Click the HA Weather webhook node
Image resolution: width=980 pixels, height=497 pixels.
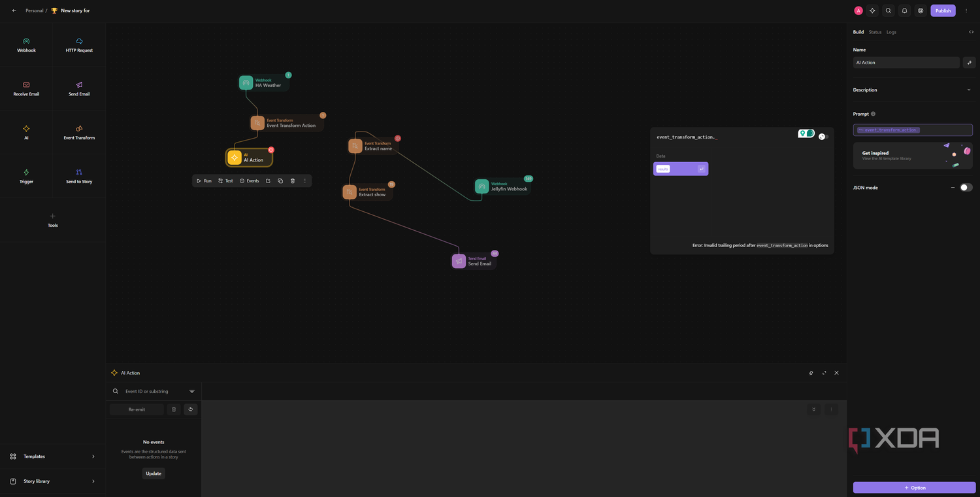coord(263,82)
